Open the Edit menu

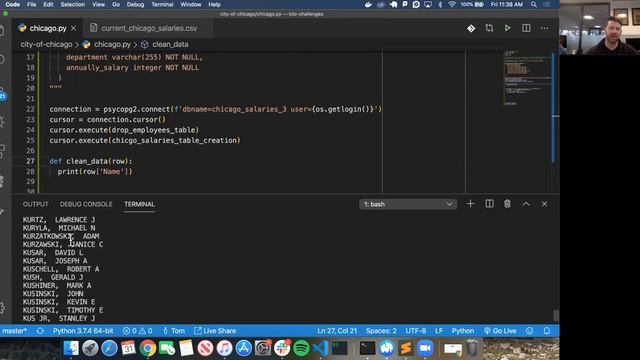click(48, 4)
